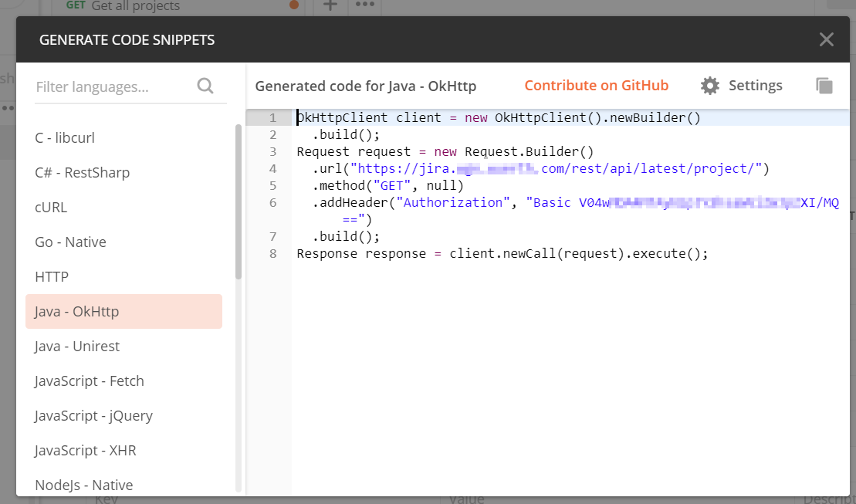856x504 pixels.
Task: Click the search magnifier icon
Action: pos(205,86)
